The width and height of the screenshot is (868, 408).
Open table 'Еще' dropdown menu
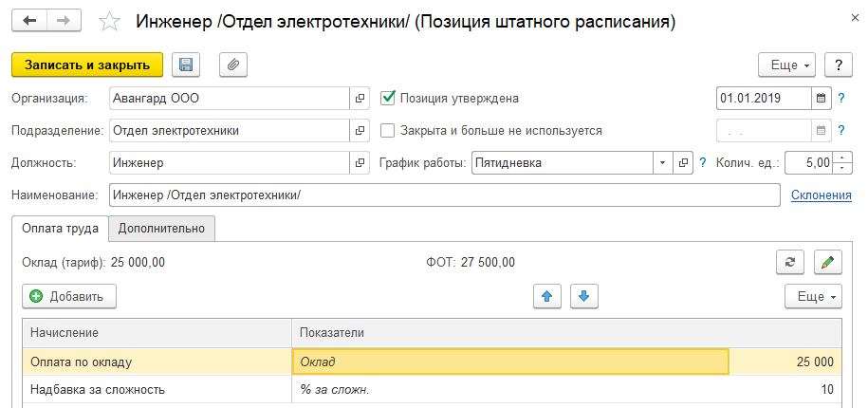coord(813,296)
